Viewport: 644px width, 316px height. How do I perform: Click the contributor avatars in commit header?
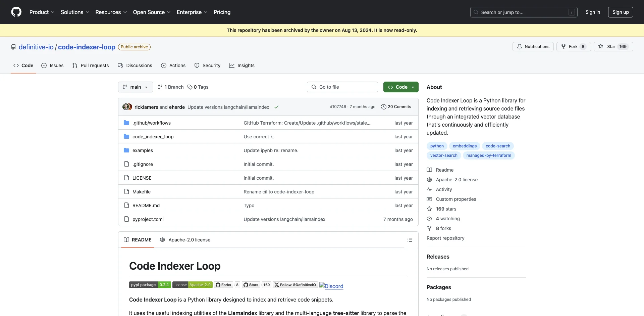[127, 107]
